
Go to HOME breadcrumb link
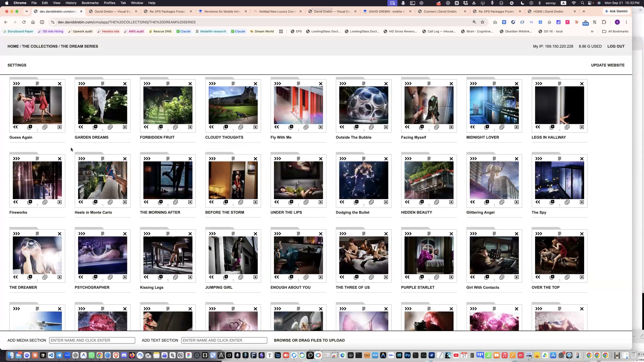point(13,46)
